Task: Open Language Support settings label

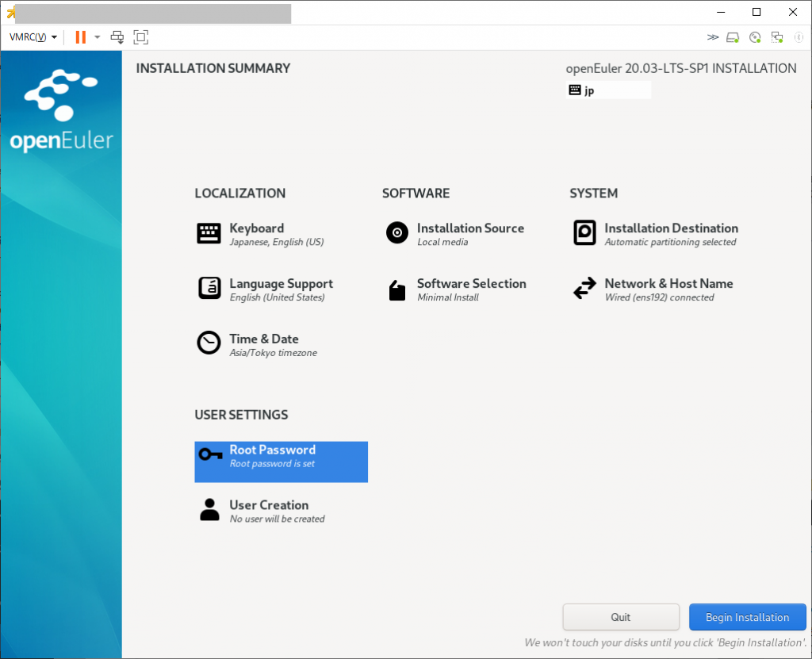Action: tap(282, 283)
